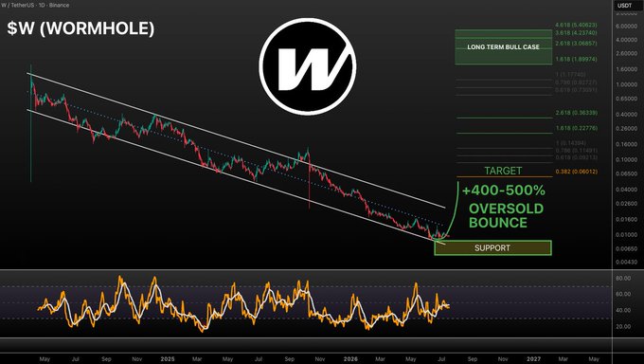
Task: Click the 2026 time axis label
Action: (x=350, y=359)
